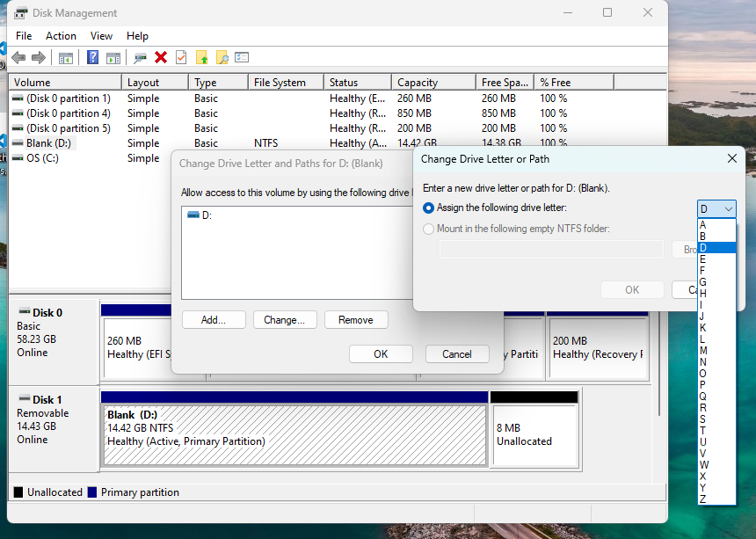756x539 pixels.
Task: Select the Blank (D:) row in volume list
Action: tap(338, 143)
